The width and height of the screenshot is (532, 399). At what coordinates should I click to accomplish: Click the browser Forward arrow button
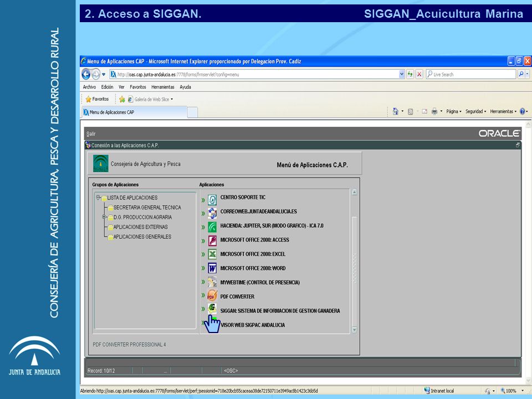[96, 74]
